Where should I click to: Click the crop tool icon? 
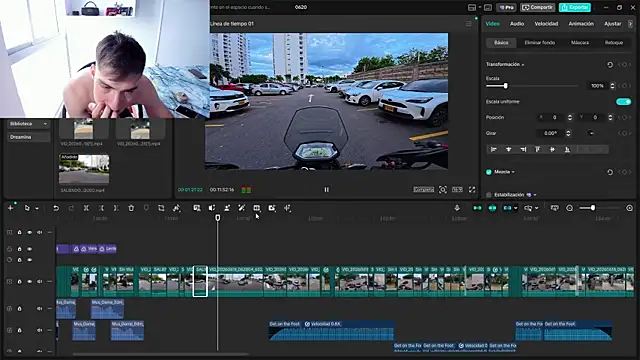(x=161, y=208)
